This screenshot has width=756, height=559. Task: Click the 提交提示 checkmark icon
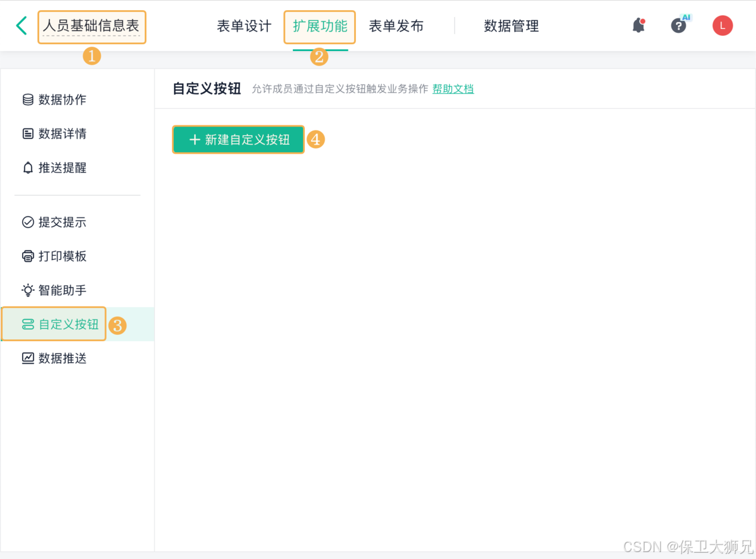[28, 222]
